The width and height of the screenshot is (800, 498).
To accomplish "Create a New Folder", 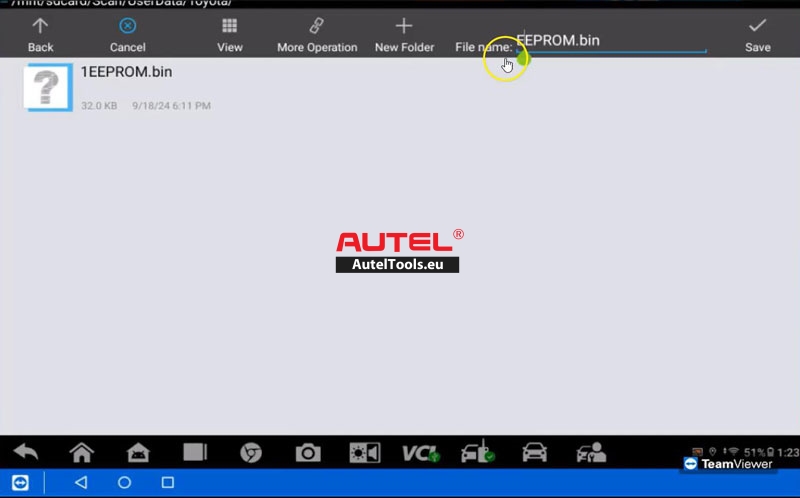I will tap(404, 33).
